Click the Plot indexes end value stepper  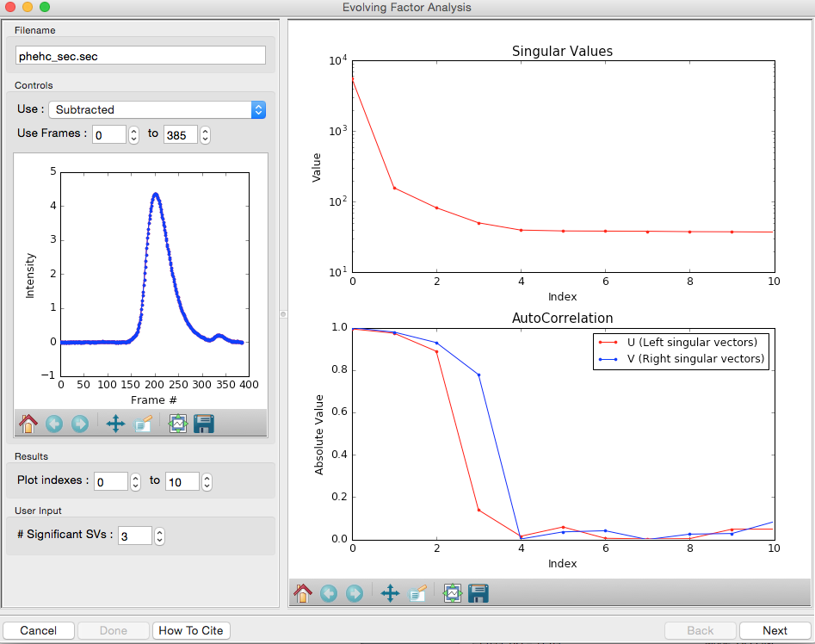[x=207, y=482]
